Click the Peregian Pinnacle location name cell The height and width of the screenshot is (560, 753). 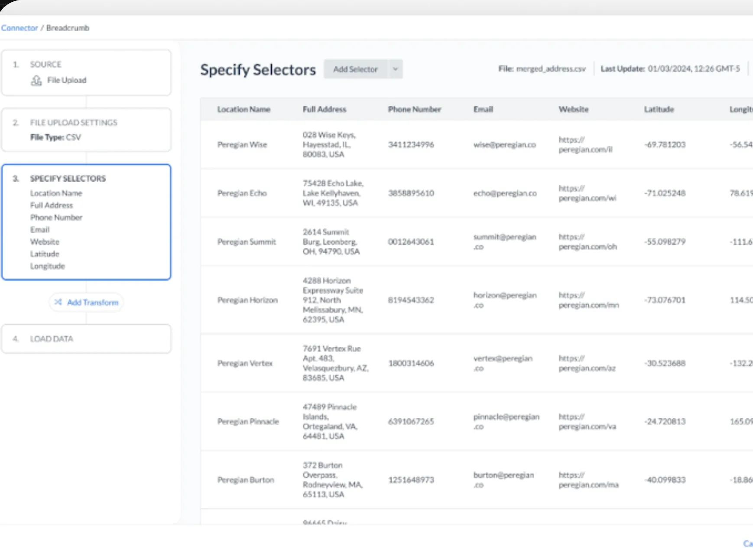click(x=248, y=421)
